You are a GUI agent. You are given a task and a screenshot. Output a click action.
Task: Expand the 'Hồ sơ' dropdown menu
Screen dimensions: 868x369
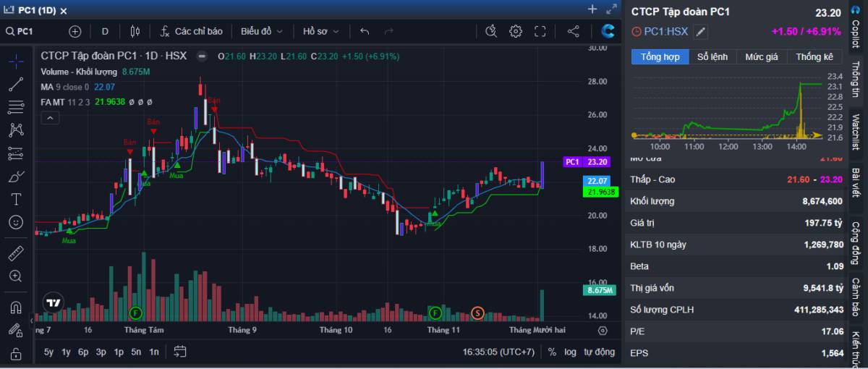pos(320,31)
